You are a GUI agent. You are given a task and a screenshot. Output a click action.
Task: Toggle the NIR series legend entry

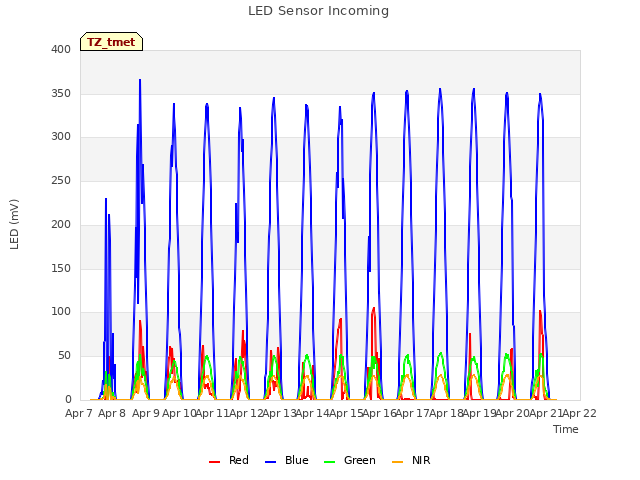point(411,460)
